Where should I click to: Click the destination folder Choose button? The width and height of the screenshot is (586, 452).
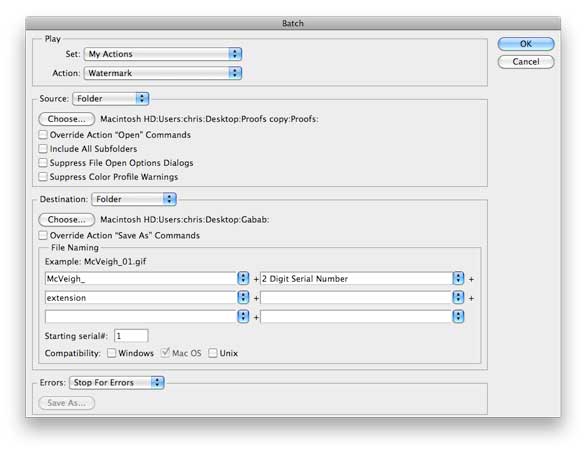(67, 219)
